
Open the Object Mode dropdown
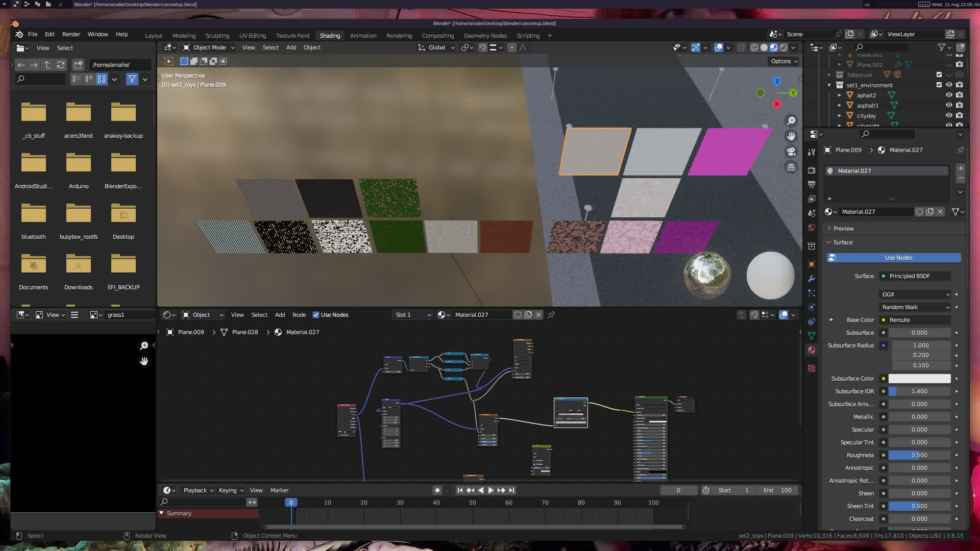(x=209, y=47)
